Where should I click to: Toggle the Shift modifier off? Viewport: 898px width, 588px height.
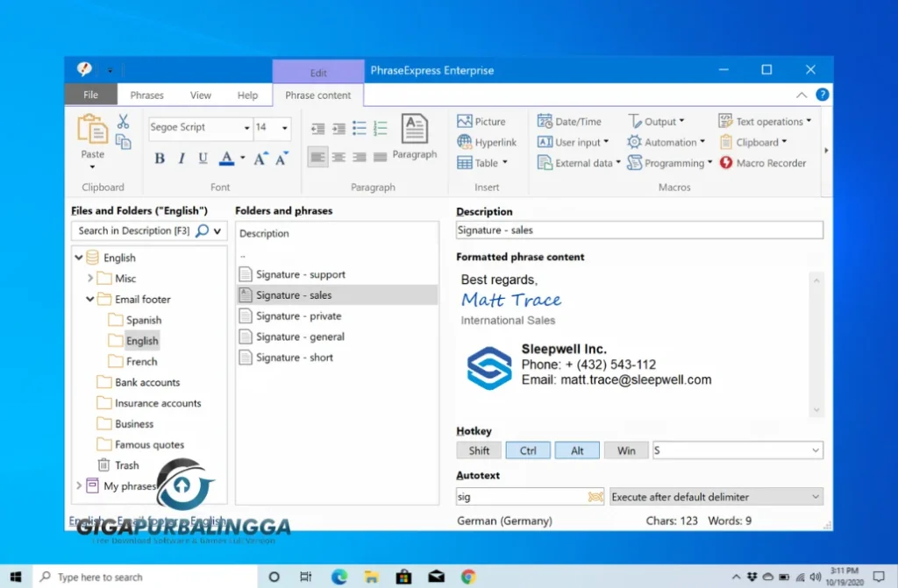pyautogui.click(x=479, y=450)
